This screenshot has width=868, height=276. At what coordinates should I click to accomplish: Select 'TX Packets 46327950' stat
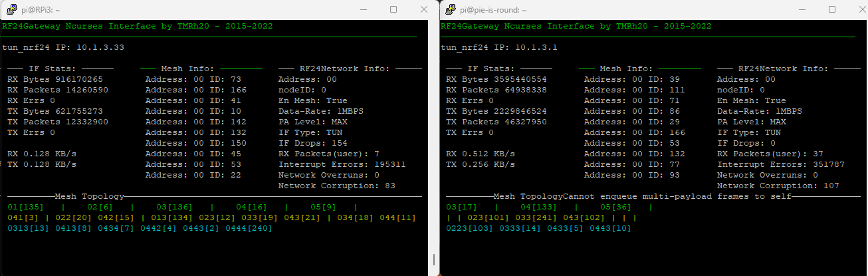(496, 122)
